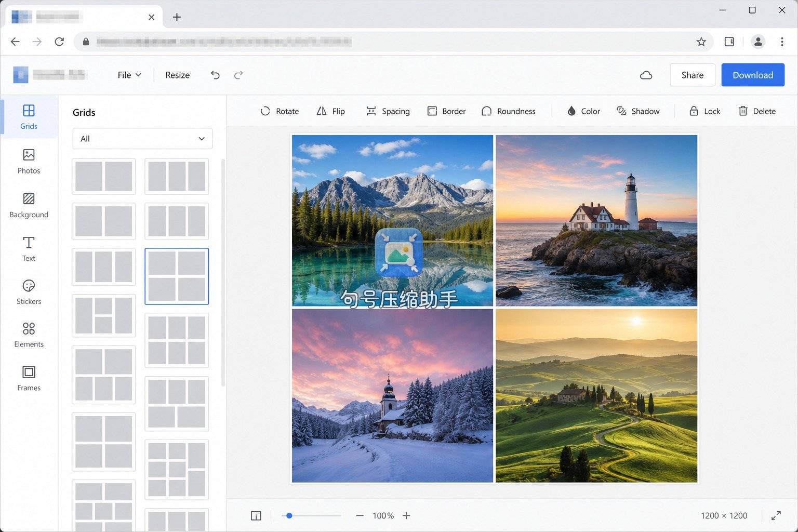Toggle fullscreen expand icon at bottom right

[x=776, y=516]
